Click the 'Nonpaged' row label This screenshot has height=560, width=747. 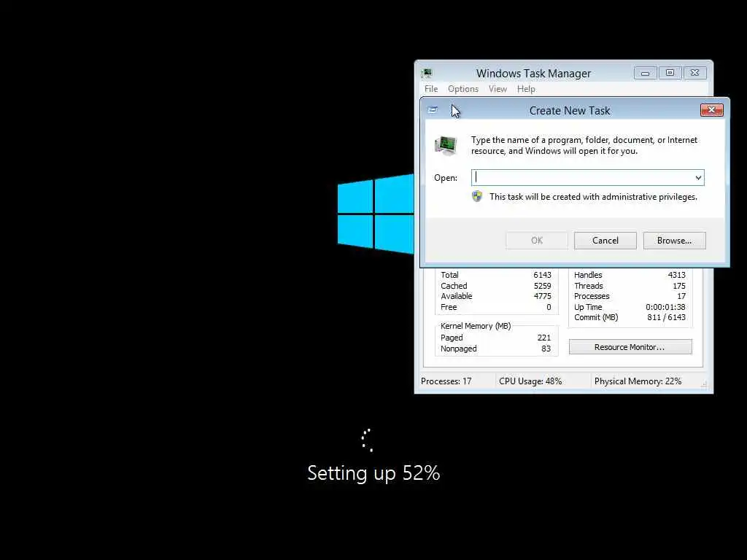pyautogui.click(x=458, y=349)
